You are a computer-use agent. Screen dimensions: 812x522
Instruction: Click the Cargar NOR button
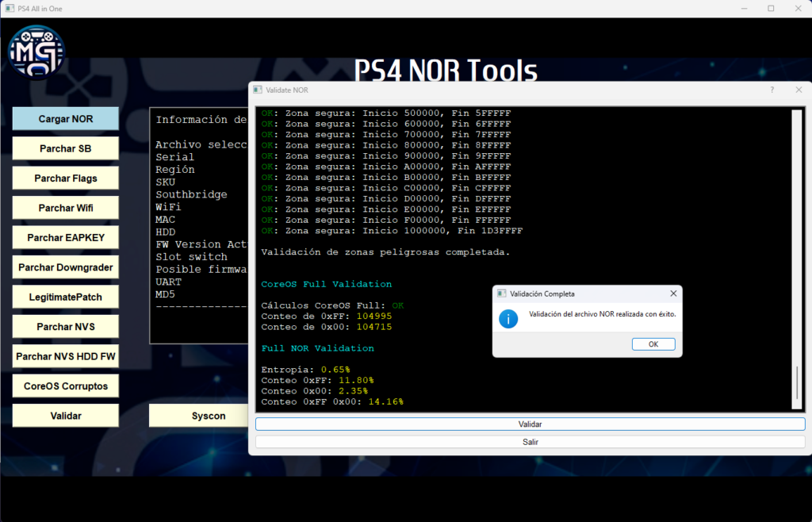[x=66, y=119]
